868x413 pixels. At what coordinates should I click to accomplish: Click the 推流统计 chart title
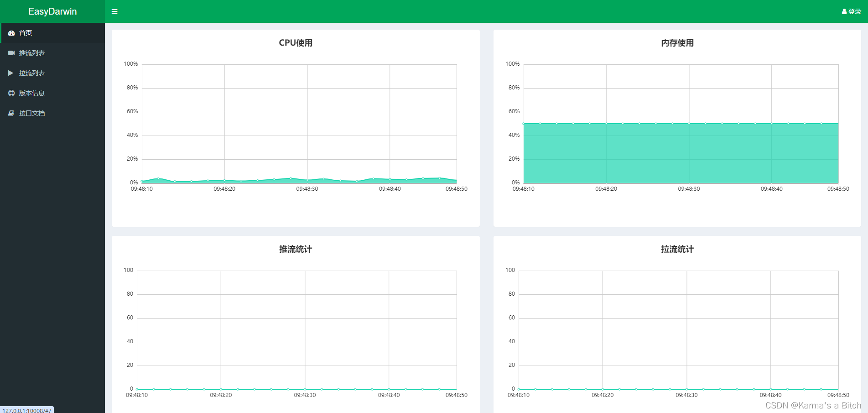(296, 249)
